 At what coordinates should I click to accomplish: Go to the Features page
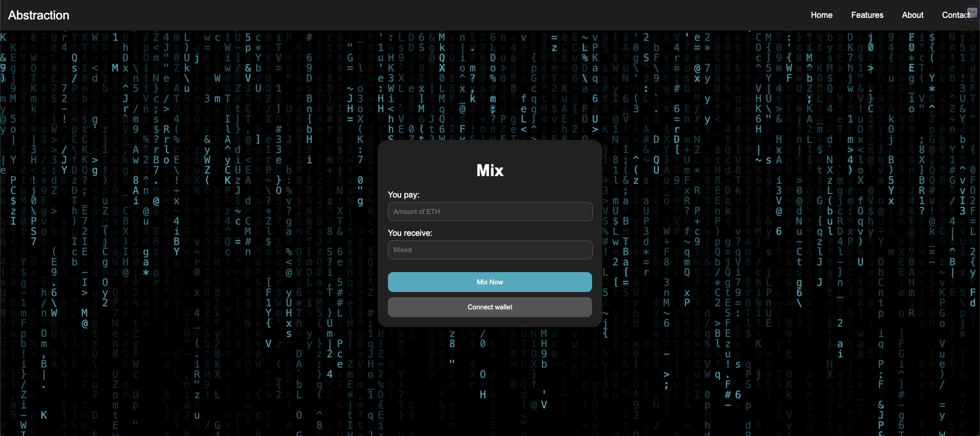click(867, 15)
